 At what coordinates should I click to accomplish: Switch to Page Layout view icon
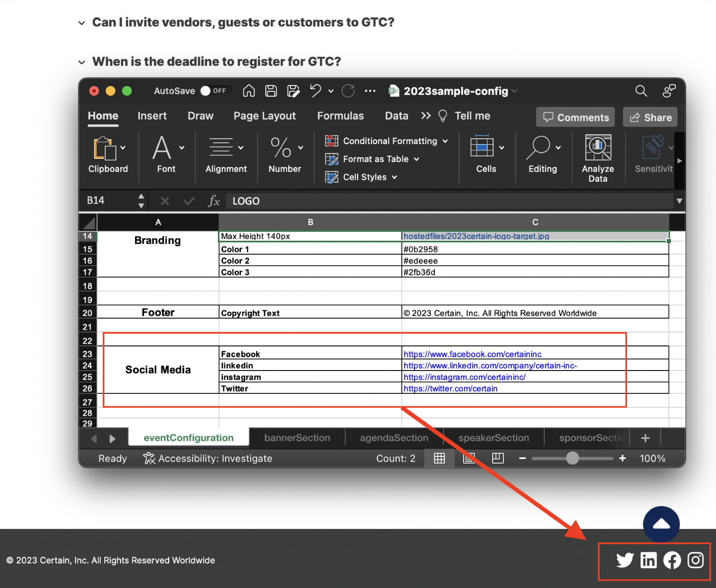[x=469, y=458]
